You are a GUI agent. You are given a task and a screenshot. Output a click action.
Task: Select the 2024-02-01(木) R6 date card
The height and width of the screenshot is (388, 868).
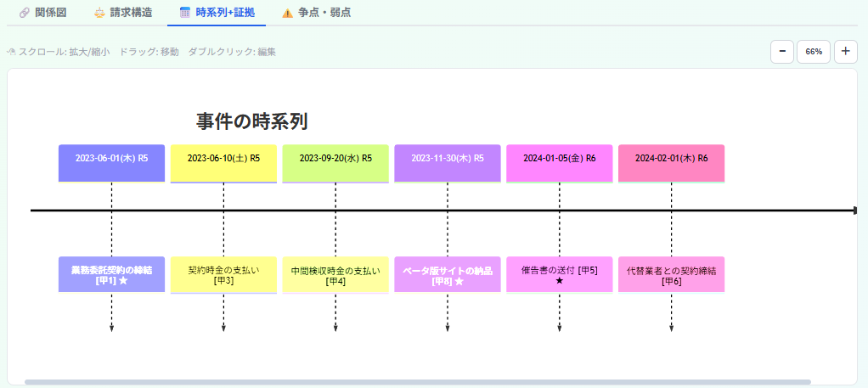tap(672, 163)
